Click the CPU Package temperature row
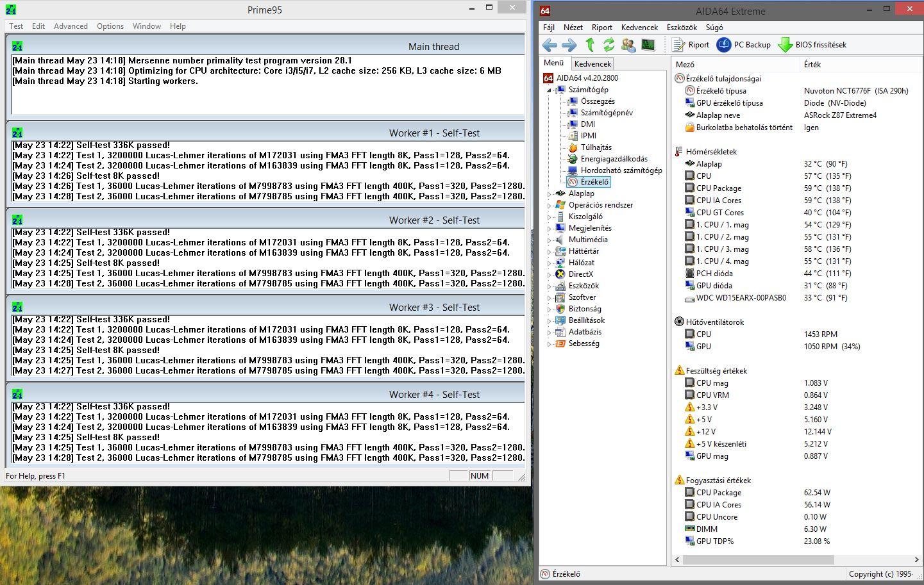Screen dimensions: 924x585 (796, 188)
